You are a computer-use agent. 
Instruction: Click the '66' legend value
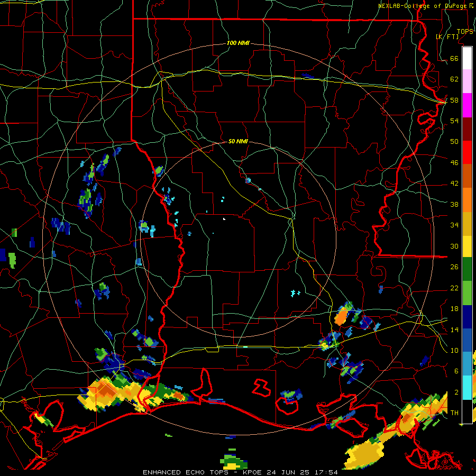454,58
